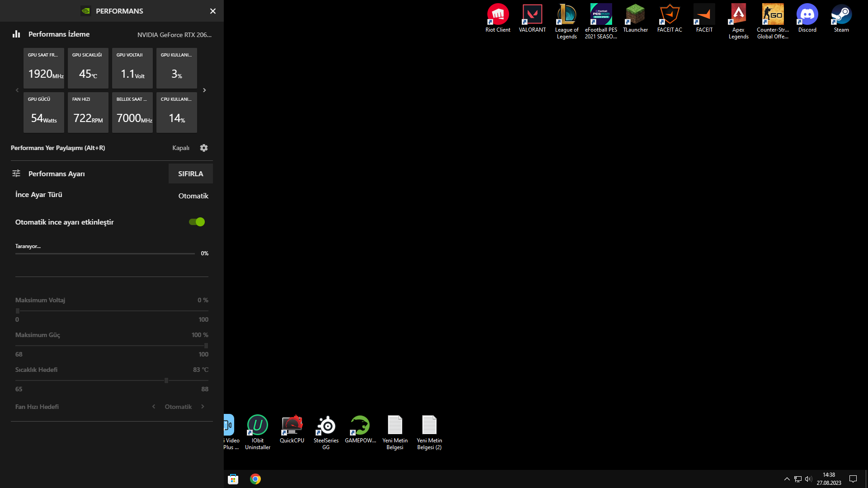Image resolution: width=868 pixels, height=488 pixels.
Task: Go to next page of monitoring tiles
Action: tap(204, 90)
